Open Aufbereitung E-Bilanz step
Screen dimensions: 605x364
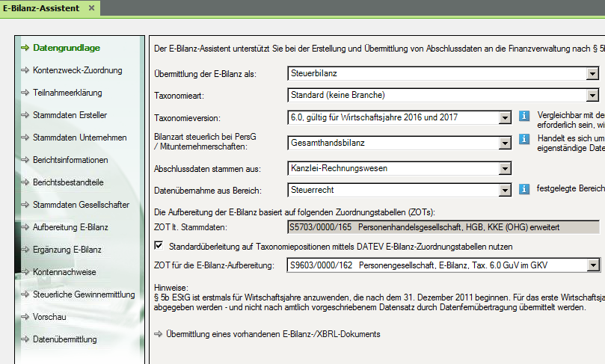[70, 226]
